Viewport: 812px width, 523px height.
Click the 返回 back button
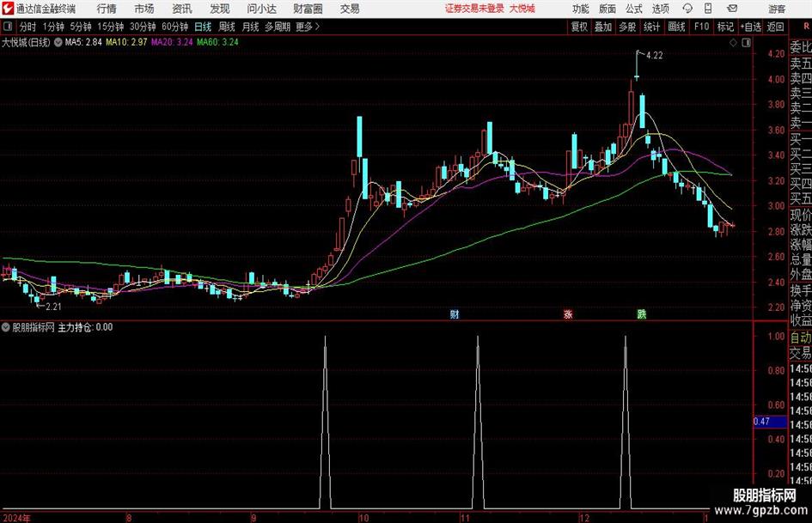[x=775, y=27]
